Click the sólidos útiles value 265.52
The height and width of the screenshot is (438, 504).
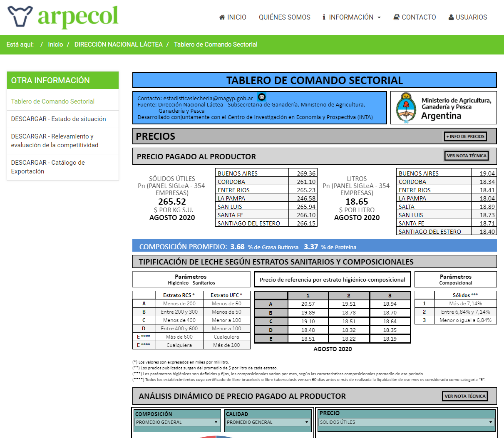tap(172, 202)
